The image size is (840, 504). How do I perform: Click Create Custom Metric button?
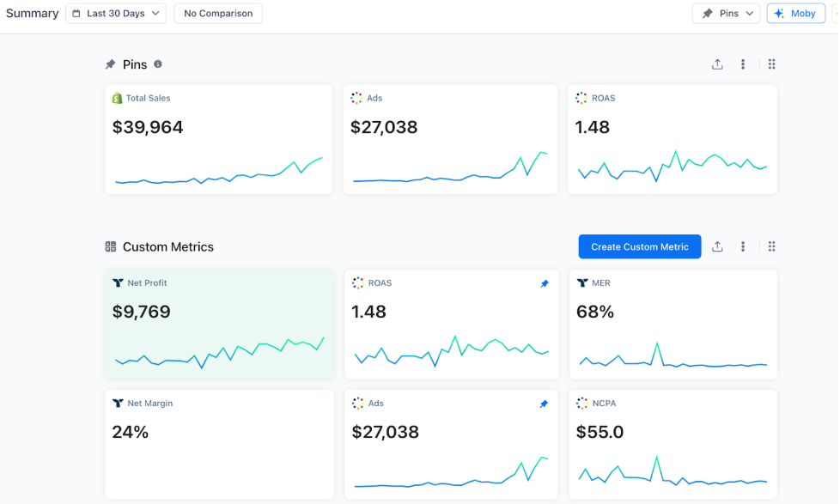[639, 247]
